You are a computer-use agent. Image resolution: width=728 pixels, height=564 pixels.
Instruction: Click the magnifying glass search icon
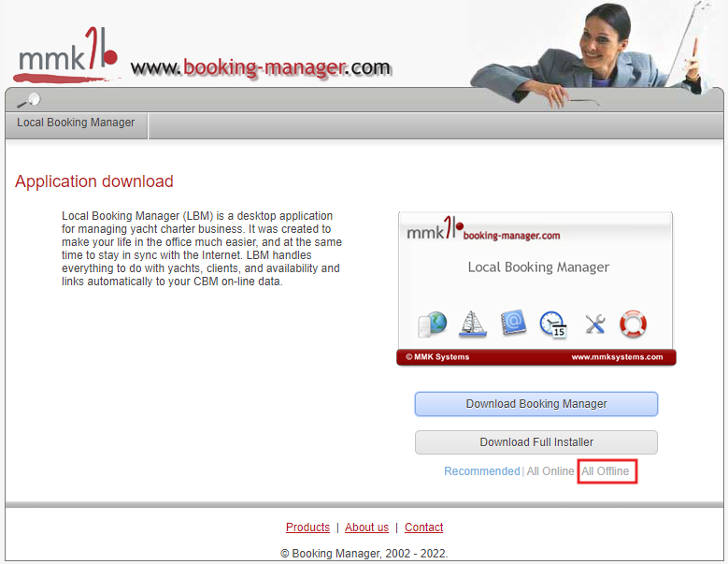pyautogui.click(x=29, y=100)
